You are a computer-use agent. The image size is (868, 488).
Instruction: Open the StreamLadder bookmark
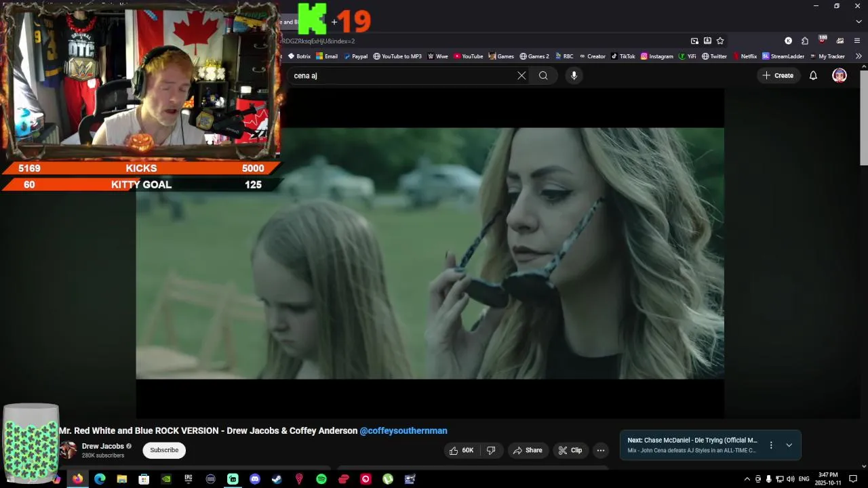click(783, 56)
